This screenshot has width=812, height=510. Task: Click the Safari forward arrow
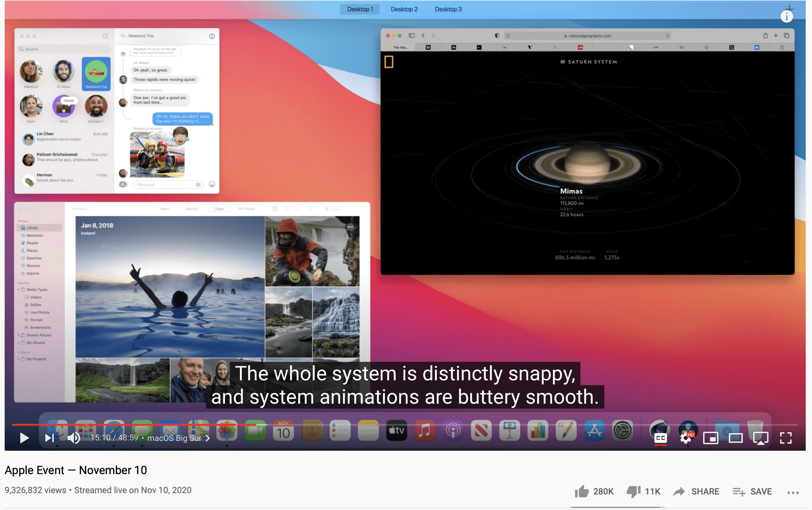[433, 36]
